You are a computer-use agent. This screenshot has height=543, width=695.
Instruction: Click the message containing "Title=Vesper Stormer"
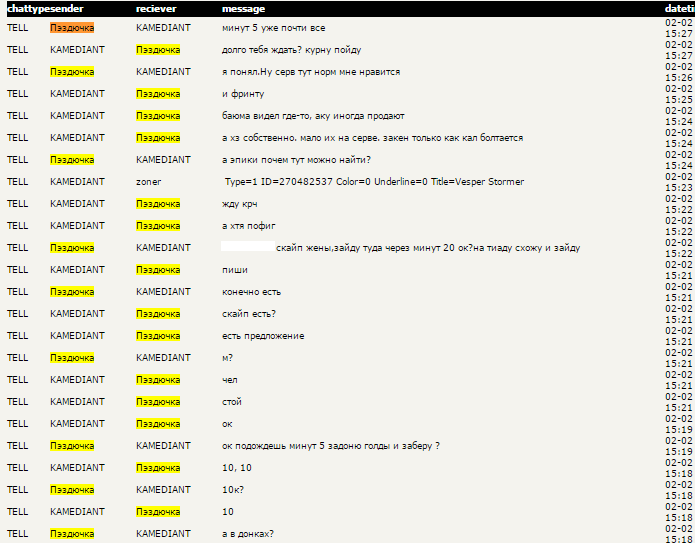(x=374, y=182)
